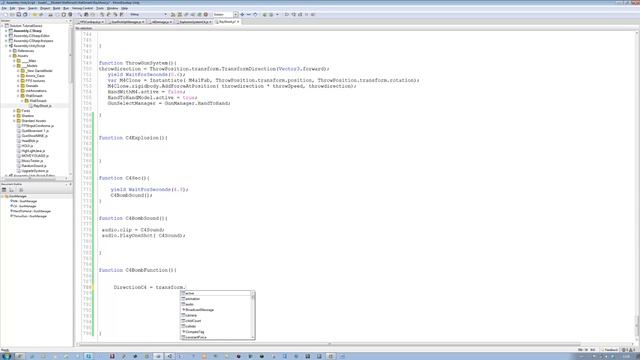Expand the Shaders folder
Screen dimensions: 640x360
pyautogui.click(x=14, y=116)
